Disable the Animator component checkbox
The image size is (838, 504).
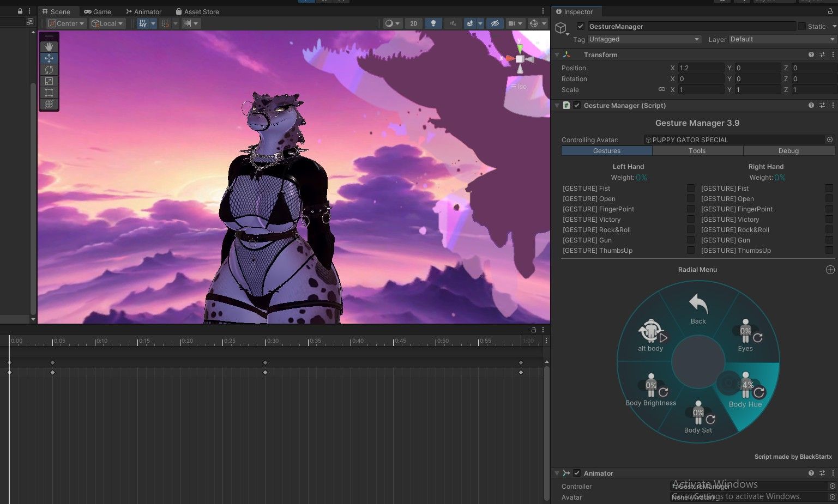pyautogui.click(x=577, y=473)
